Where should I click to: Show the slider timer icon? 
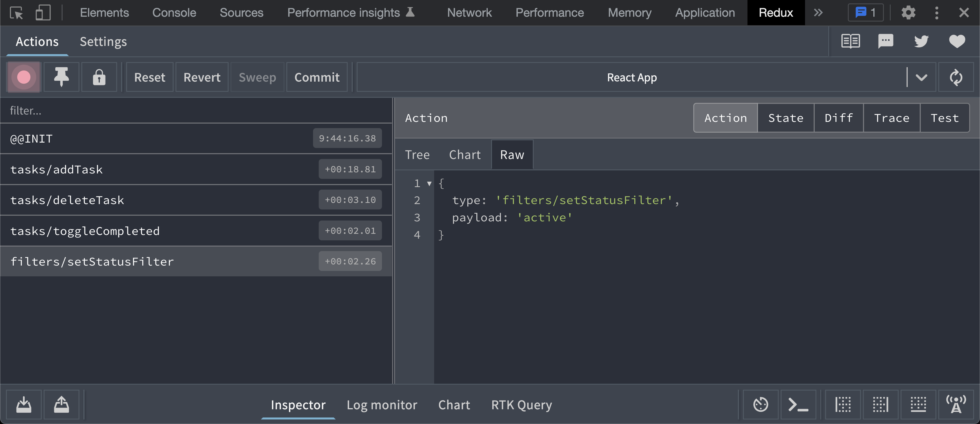tap(761, 405)
